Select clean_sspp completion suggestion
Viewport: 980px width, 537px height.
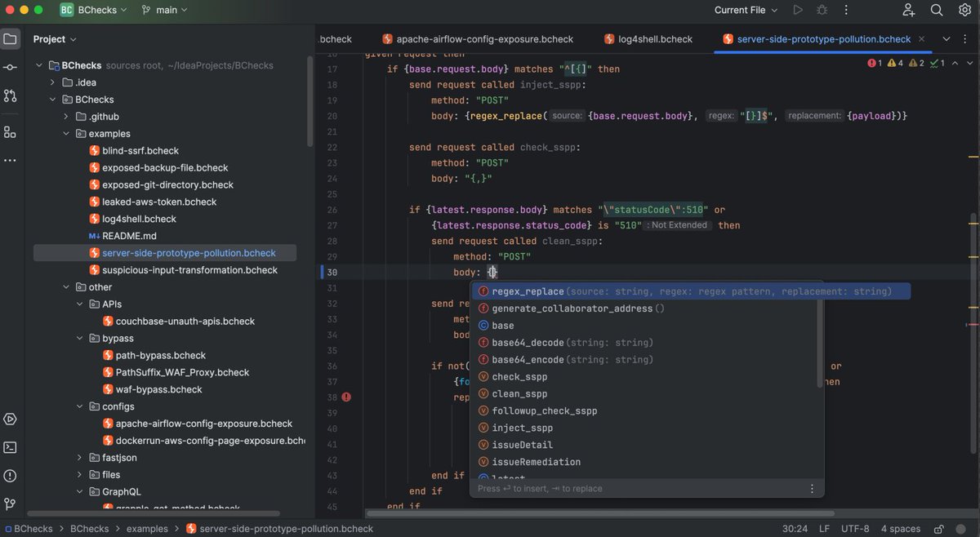click(x=645, y=394)
